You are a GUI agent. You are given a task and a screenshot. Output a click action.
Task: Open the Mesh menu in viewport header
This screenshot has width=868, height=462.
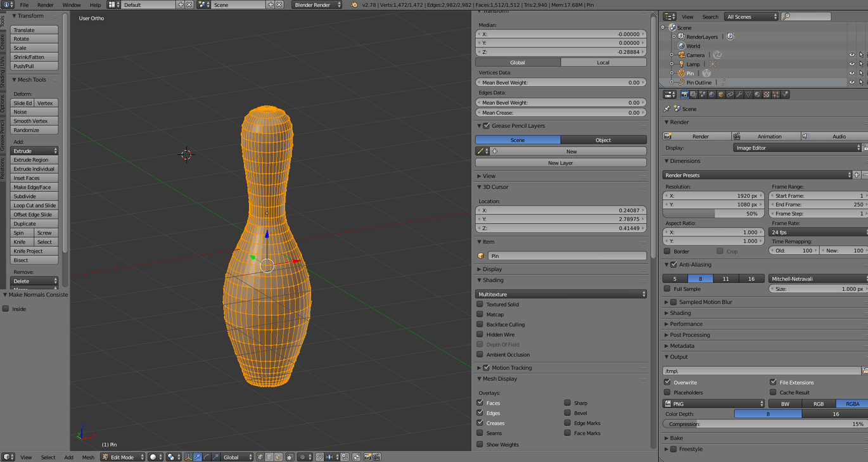tap(88, 457)
